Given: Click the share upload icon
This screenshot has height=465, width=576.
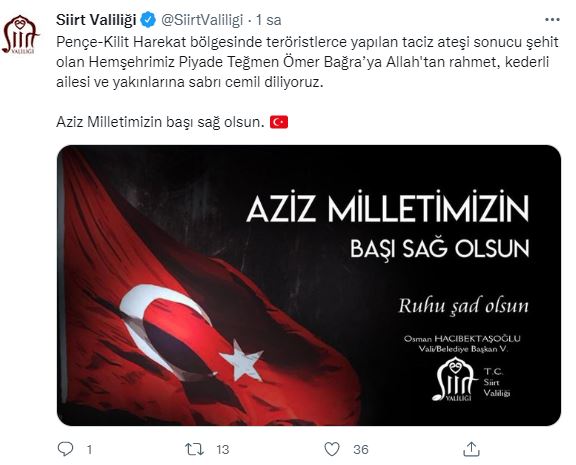Looking at the screenshot, I should point(472,449).
